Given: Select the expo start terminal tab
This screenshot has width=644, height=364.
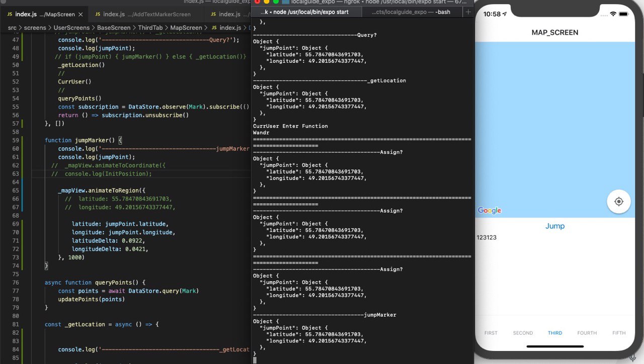Looking at the screenshot, I should (x=307, y=12).
